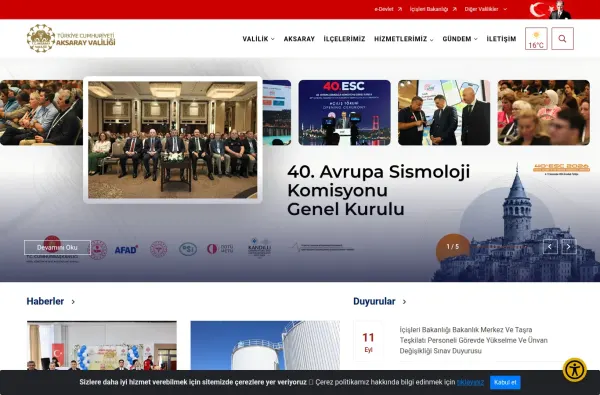The height and width of the screenshot is (395, 600).
Task: Click the 1 / 5 slide counter
Action: point(453,247)
